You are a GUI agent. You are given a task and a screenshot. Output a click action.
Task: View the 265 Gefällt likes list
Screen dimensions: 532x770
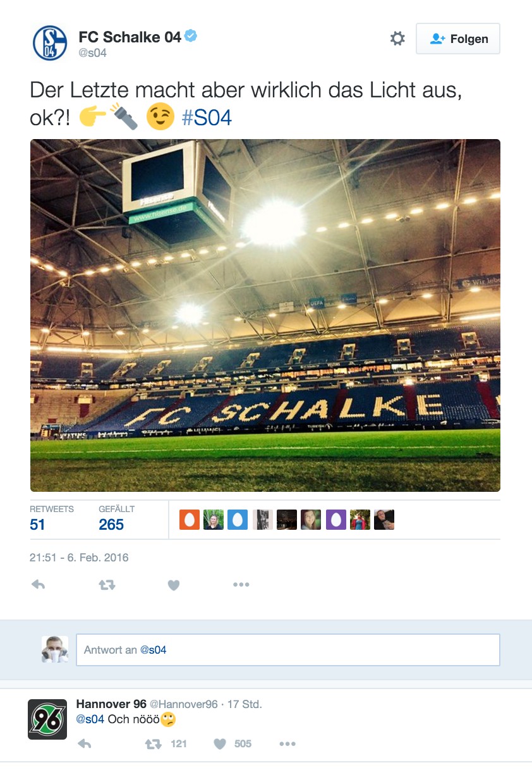pyautogui.click(x=111, y=524)
